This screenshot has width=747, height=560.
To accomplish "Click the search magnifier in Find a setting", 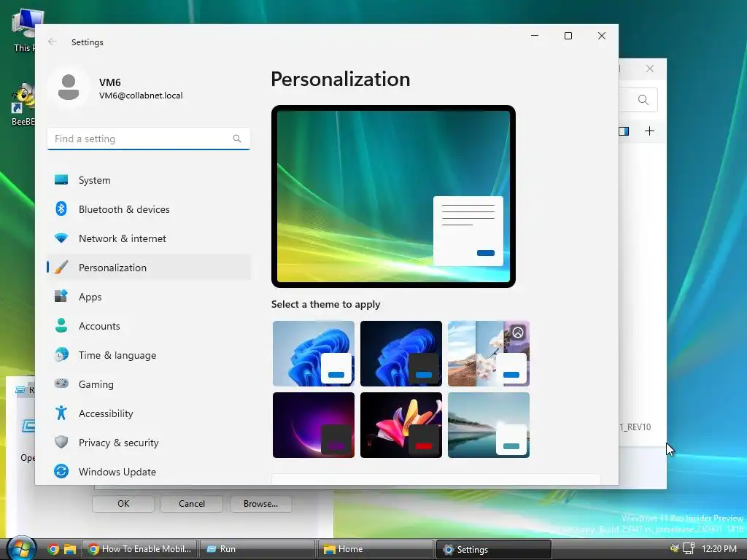I will point(237,139).
